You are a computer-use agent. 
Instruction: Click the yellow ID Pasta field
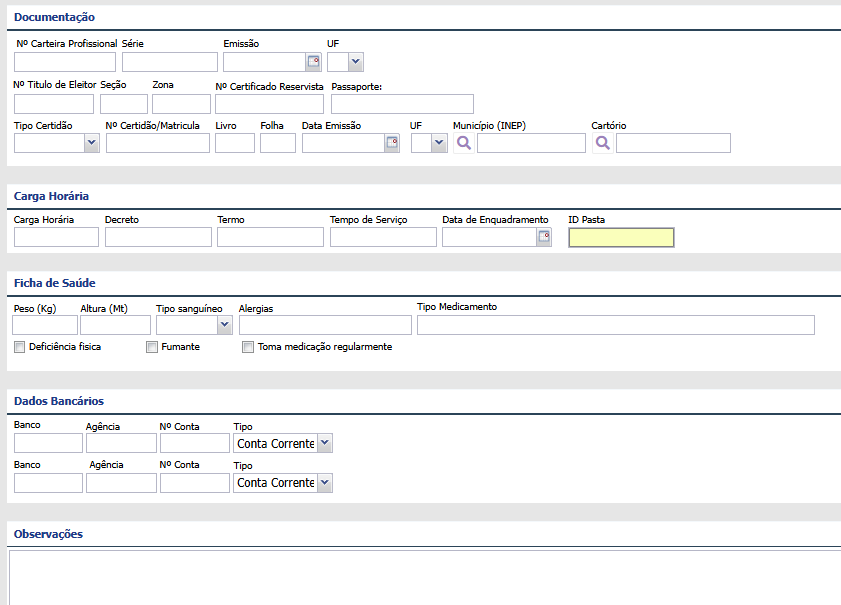pyautogui.click(x=621, y=238)
